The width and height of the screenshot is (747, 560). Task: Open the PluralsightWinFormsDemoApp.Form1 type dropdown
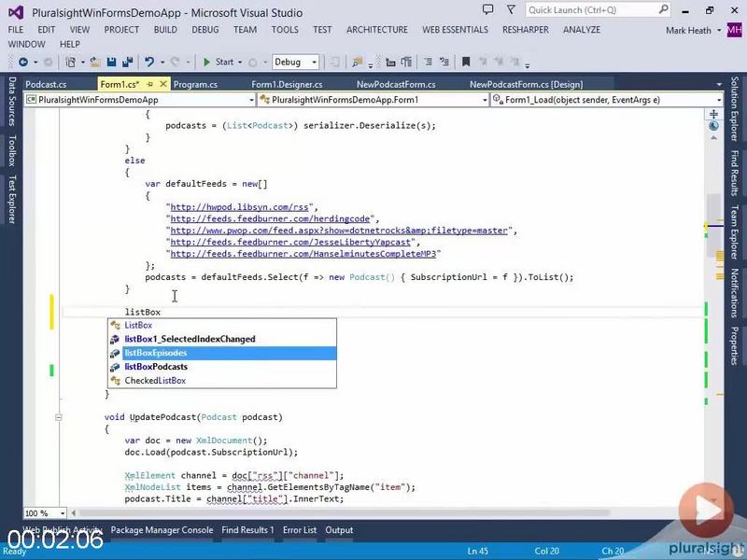(373, 100)
